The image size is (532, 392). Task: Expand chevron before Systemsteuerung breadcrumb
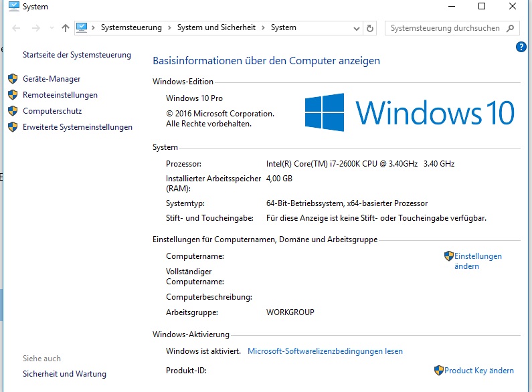pyautogui.click(x=93, y=28)
